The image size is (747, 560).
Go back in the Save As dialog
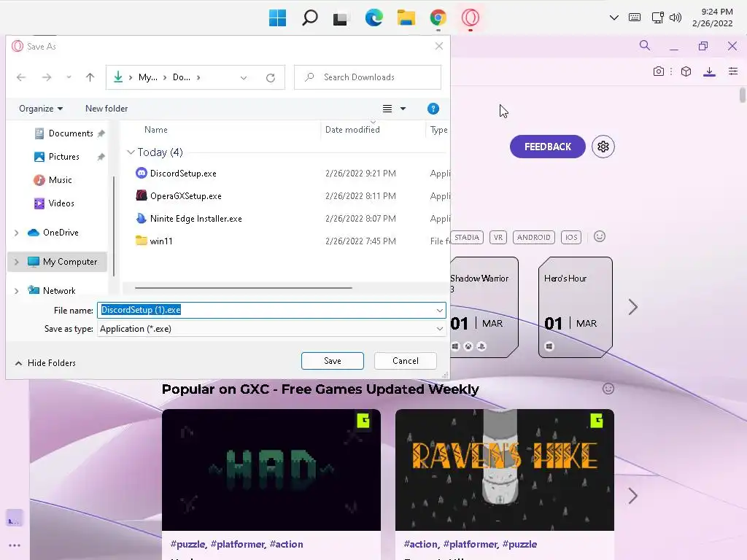click(21, 77)
